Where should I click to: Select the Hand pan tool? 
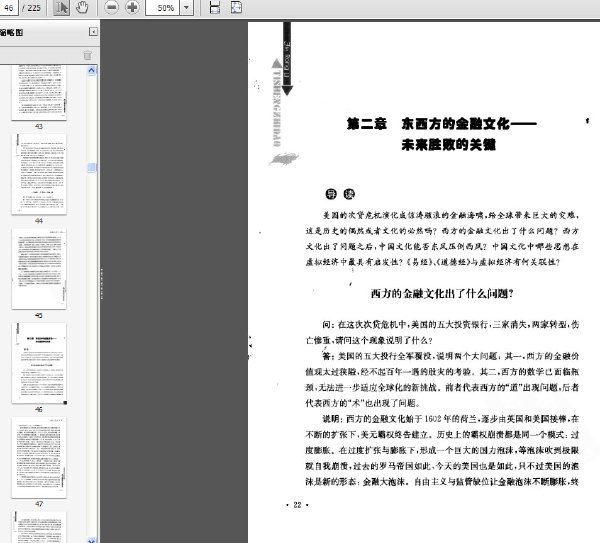click(82, 8)
